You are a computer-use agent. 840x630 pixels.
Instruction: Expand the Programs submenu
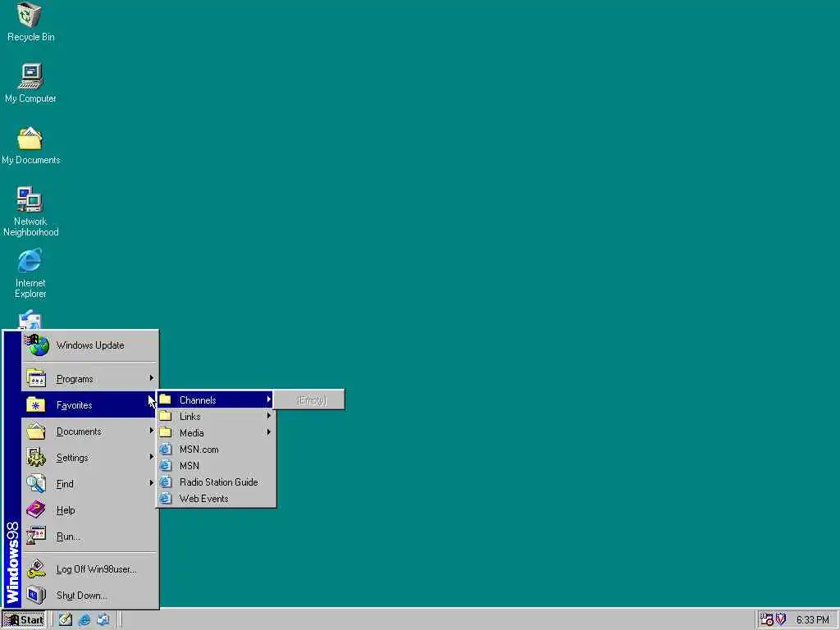[x=90, y=379]
